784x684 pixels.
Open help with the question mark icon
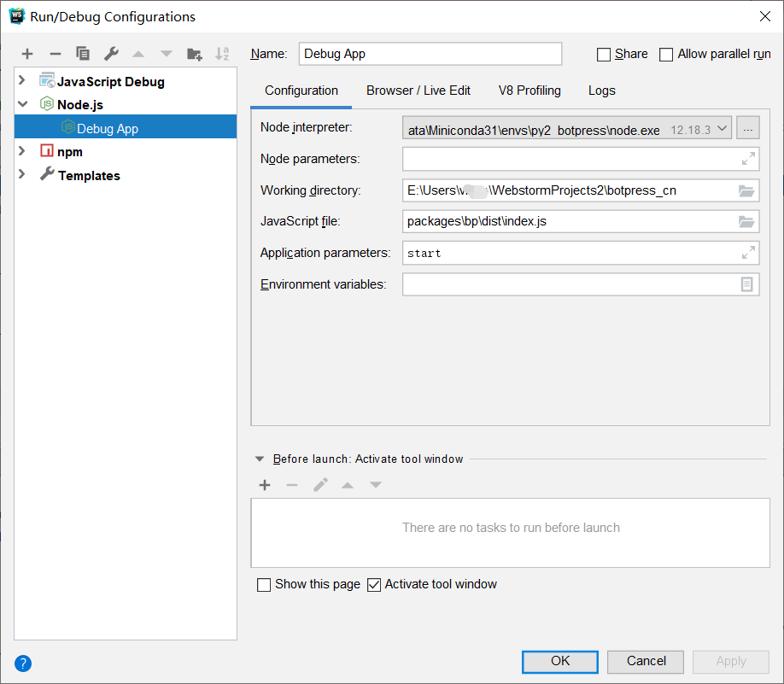tap(23, 664)
